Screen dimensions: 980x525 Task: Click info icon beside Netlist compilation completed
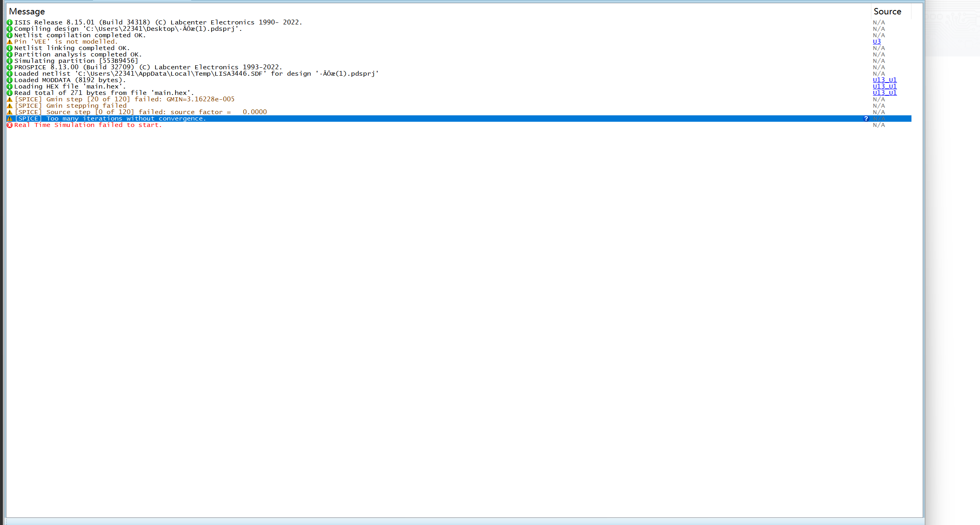pyautogui.click(x=10, y=35)
